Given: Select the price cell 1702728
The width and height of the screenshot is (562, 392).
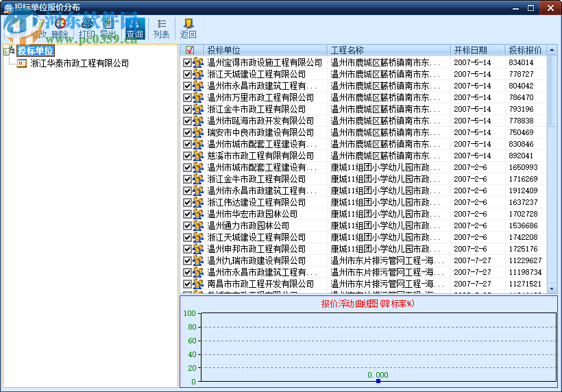Looking at the screenshot, I should pos(524,214).
